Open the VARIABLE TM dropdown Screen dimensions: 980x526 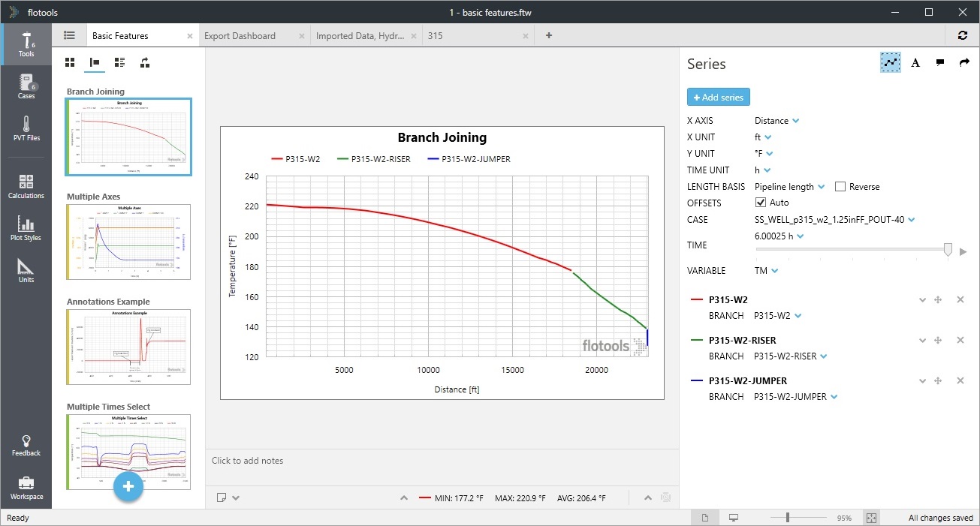[766, 271]
